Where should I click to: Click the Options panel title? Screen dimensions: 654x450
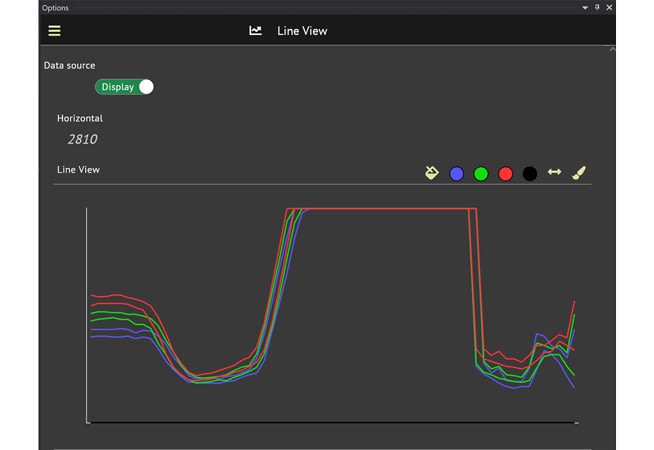point(56,7)
